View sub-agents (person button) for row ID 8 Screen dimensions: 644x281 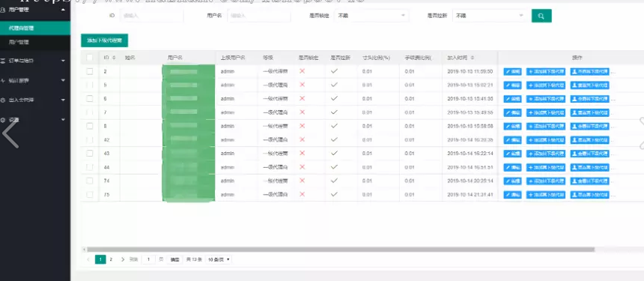pyautogui.click(x=590, y=127)
